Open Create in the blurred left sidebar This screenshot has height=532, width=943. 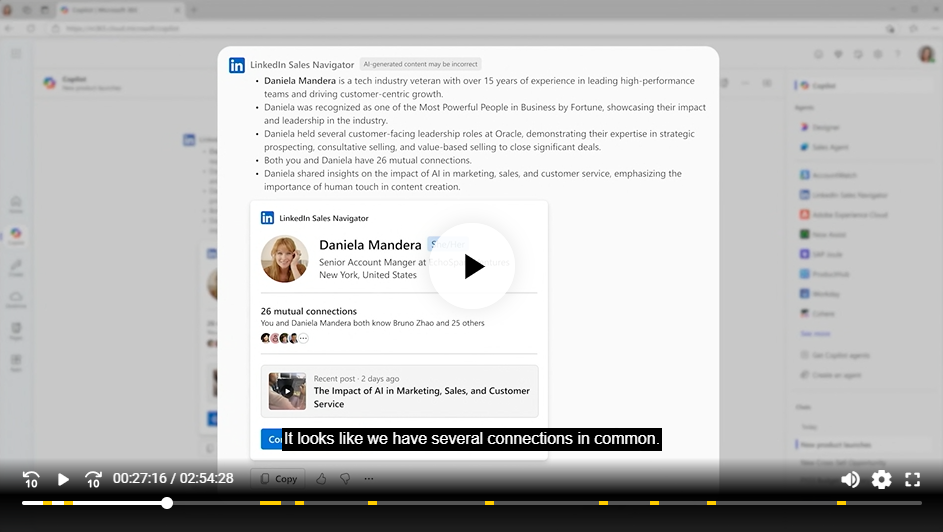pyautogui.click(x=16, y=268)
